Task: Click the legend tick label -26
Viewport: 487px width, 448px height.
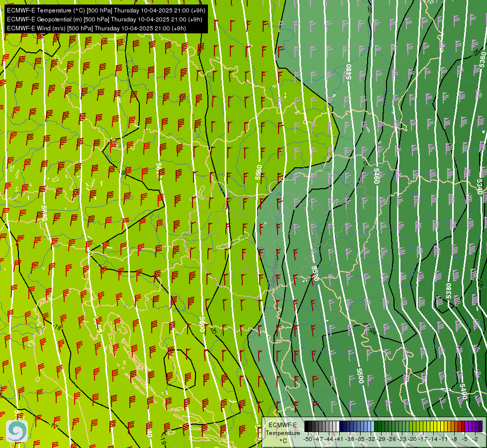Action: [391, 439]
